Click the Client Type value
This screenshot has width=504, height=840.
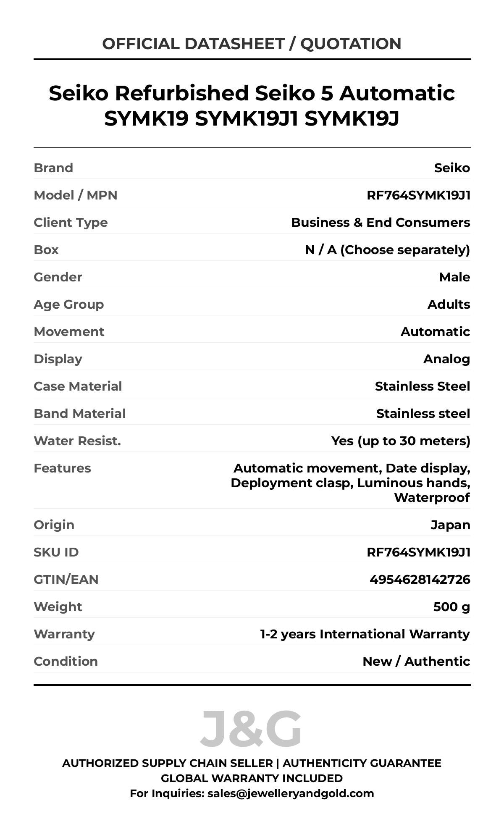coord(381,223)
